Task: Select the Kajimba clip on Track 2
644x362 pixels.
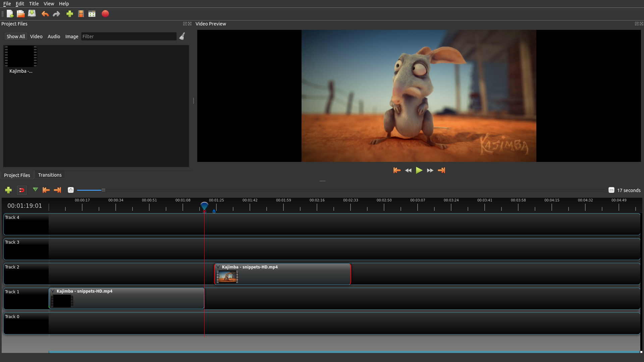Action: point(282,274)
